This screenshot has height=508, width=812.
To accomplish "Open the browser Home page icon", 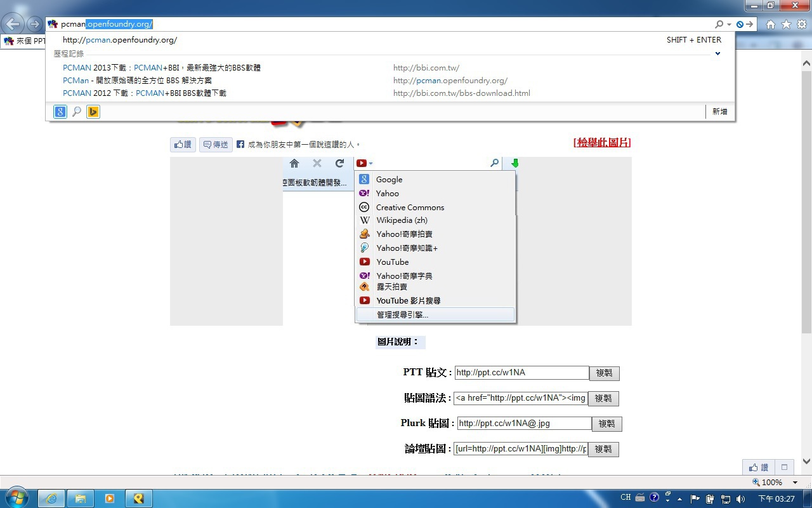I will tap(771, 24).
